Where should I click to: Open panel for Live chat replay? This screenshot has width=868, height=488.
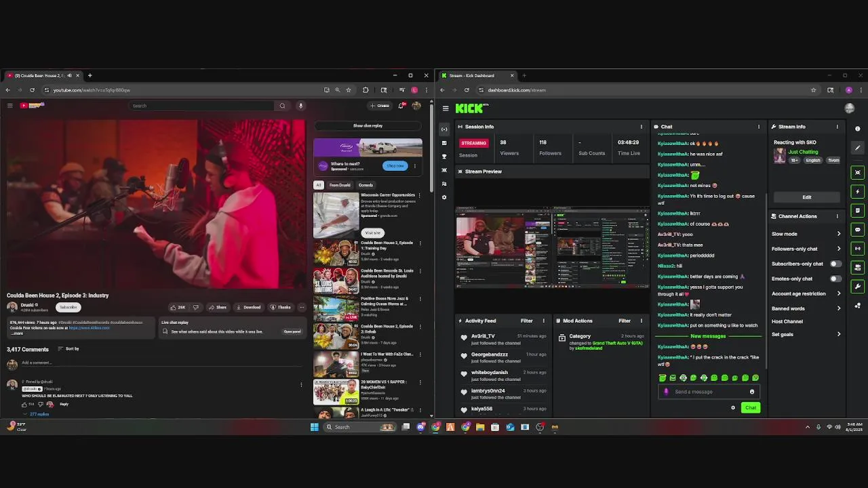(292, 331)
